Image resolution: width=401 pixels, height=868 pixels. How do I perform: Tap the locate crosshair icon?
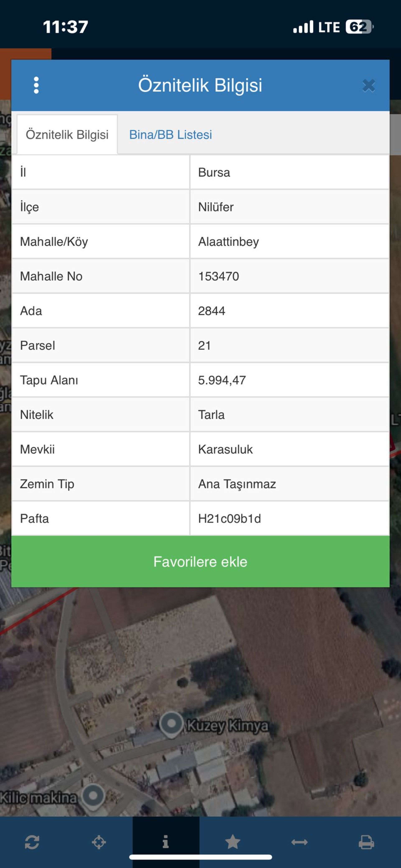pyautogui.click(x=99, y=842)
